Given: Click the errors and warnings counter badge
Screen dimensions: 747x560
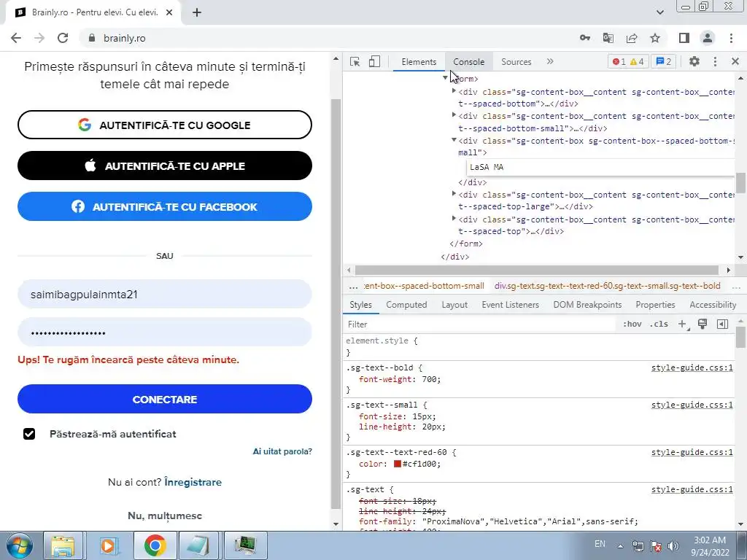Looking at the screenshot, I should coord(628,61).
